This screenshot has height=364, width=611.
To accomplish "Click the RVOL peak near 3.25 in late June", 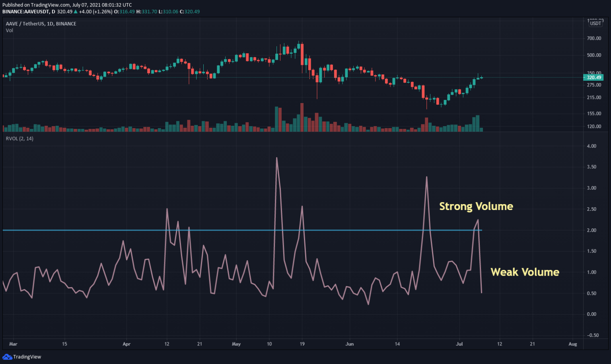I will pyautogui.click(x=426, y=177).
